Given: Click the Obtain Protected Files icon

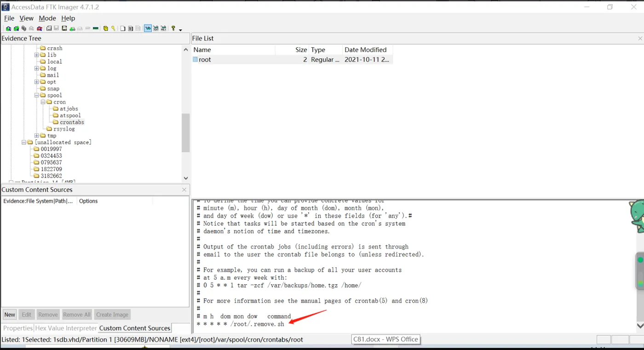Looking at the screenshot, I should (x=105, y=28).
